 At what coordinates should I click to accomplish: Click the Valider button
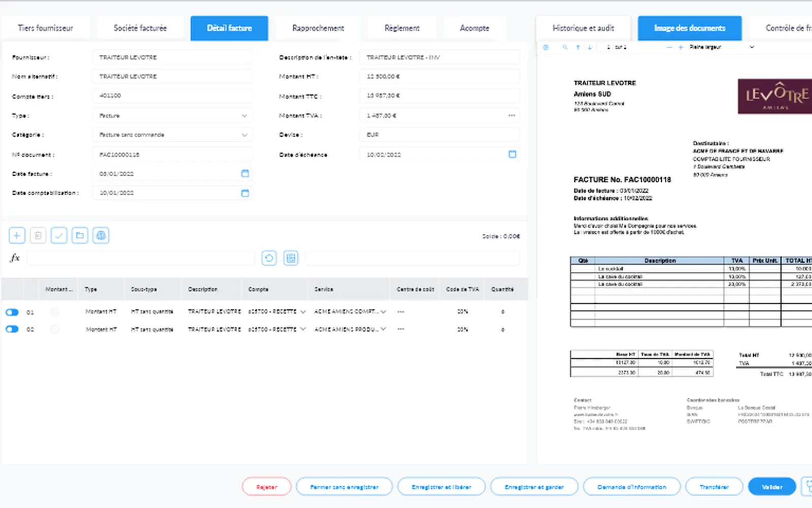(x=772, y=487)
